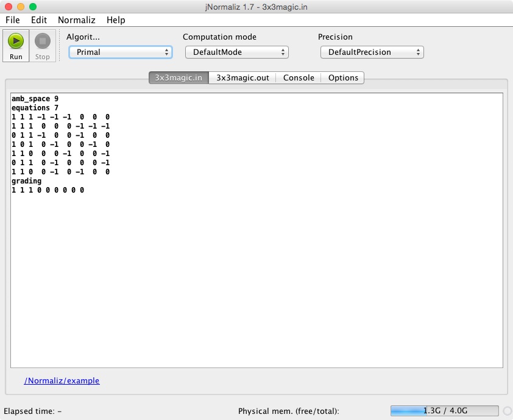Open the Algorithm dropdown showing Primal
513x420 pixels.
120,52
